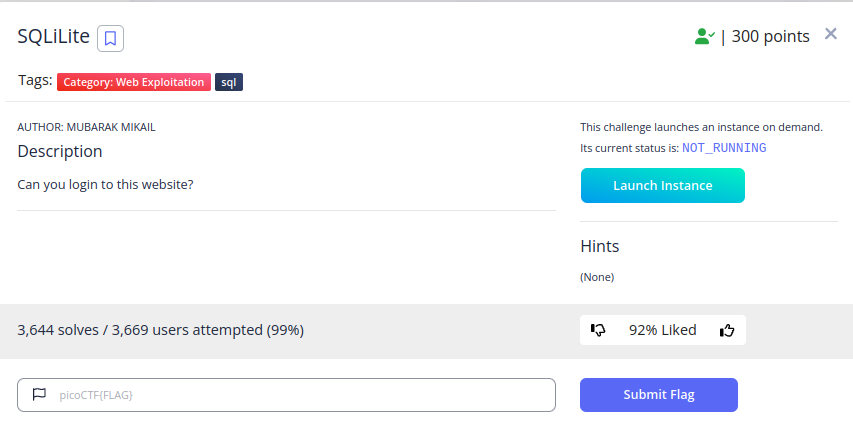Click the 300 points label
This screenshot has width=853, height=432.
point(770,36)
